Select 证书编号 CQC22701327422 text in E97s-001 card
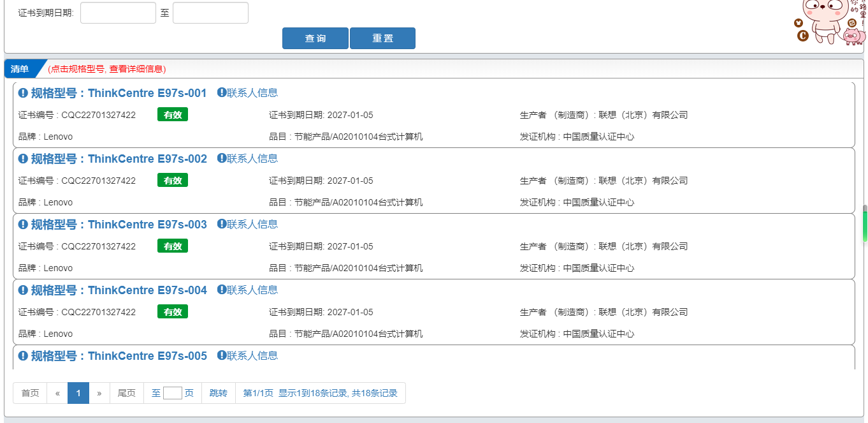868x423 pixels. tap(77, 115)
